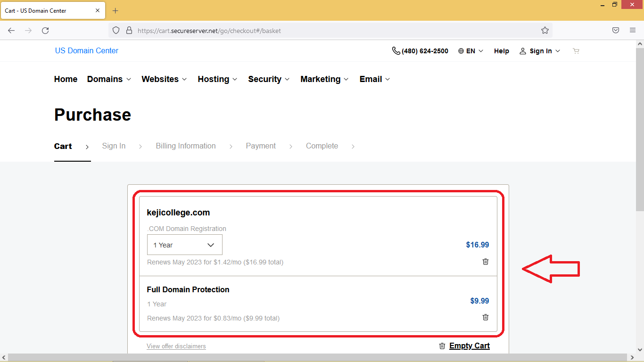Click the US Domain Center logo link
Image resolution: width=644 pixels, height=362 pixels.
pos(87,51)
